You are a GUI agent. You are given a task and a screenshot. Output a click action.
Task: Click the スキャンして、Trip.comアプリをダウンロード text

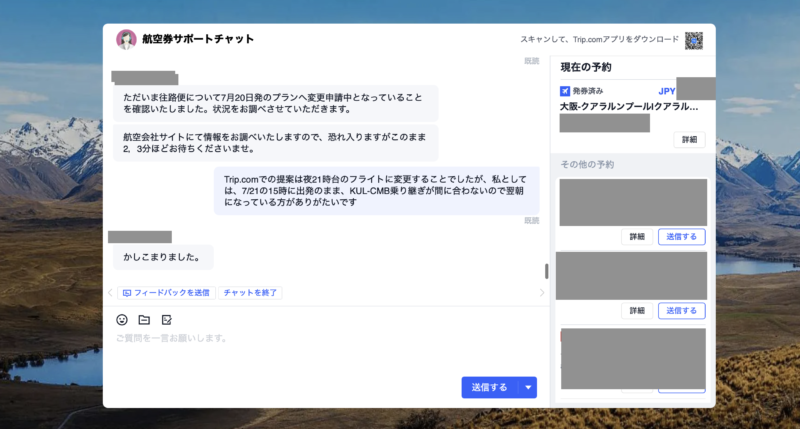pyautogui.click(x=599, y=39)
